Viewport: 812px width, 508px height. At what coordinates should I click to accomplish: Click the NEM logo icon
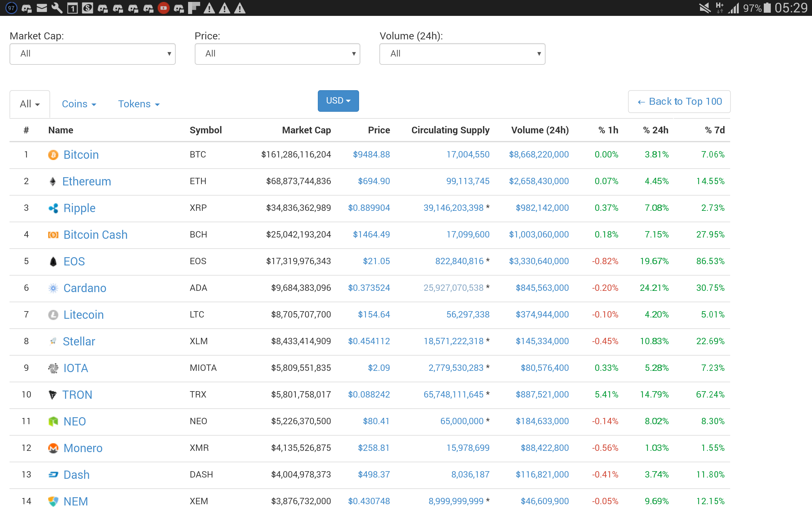(53, 501)
